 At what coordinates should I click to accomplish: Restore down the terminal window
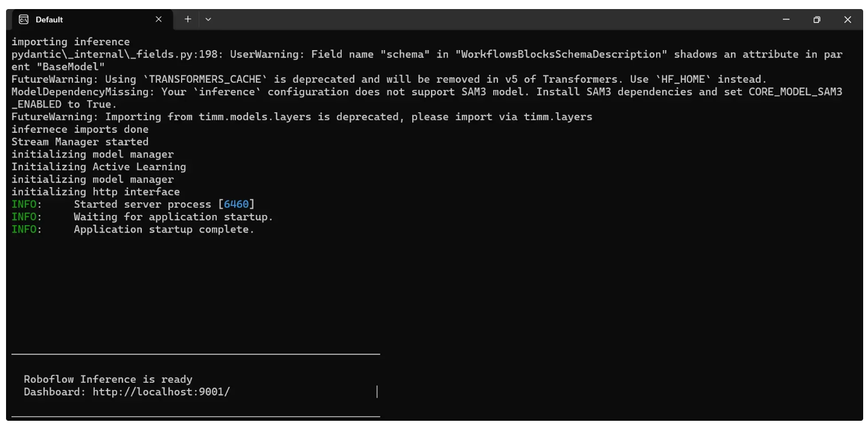[817, 19]
